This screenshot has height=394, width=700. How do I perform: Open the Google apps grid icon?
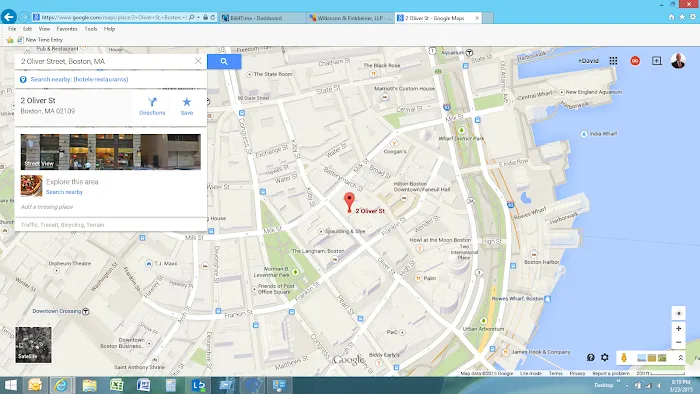coord(613,61)
